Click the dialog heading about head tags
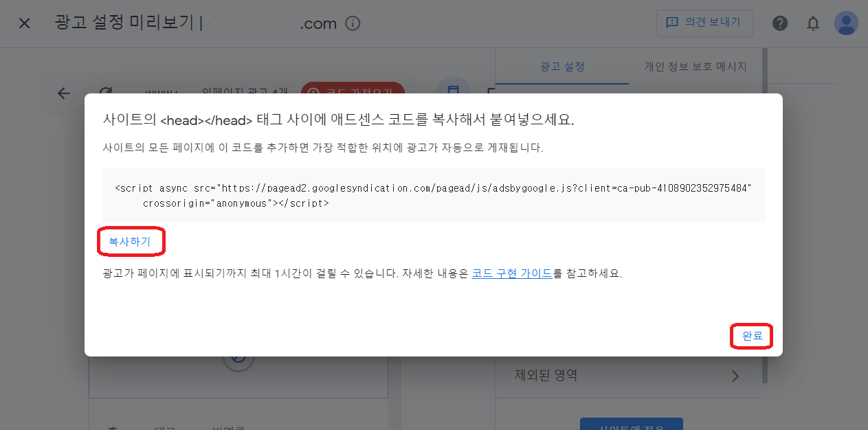The image size is (868, 430). pyautogui.click(x=338, y=120)
